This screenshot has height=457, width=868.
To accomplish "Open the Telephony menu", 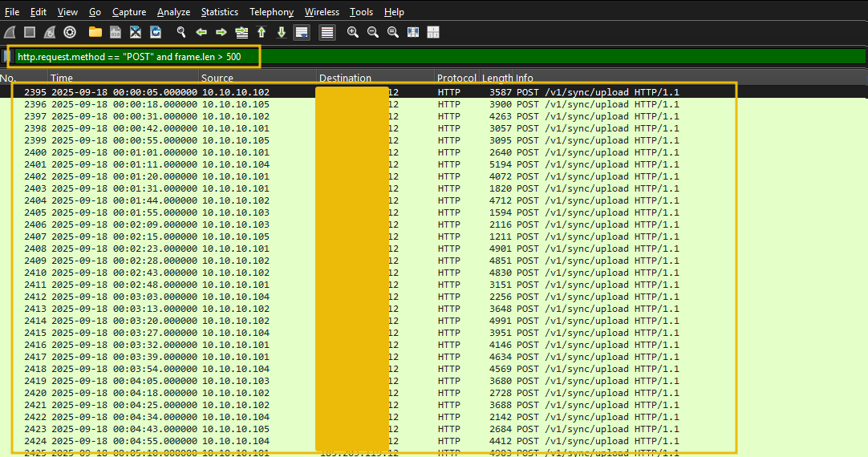I will (271, 11).
